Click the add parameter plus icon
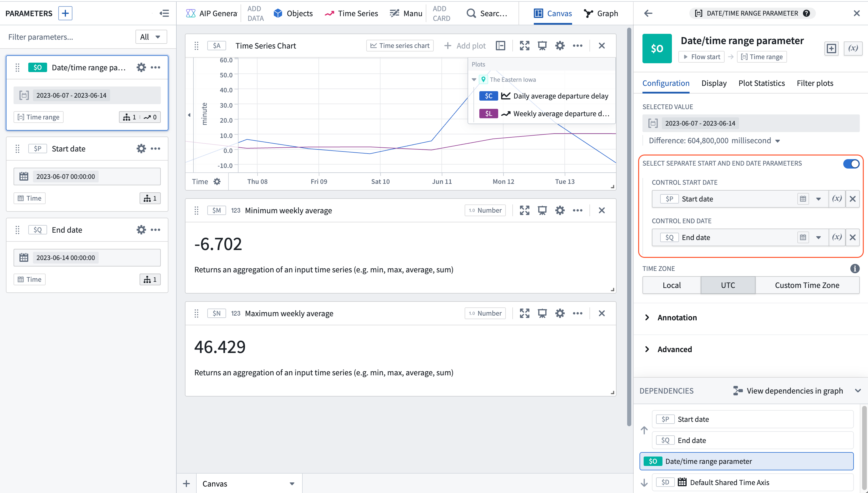The height and width of the screenshot is (493, 868). point(65,13)
